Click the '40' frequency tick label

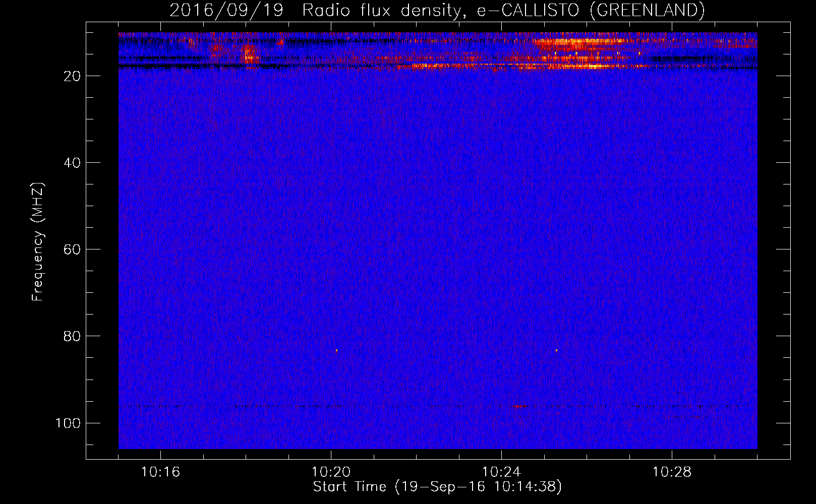[72, 163]
